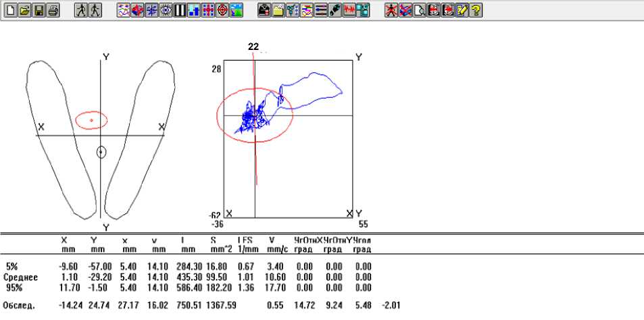Click the landscape picture icon
The image size is (644, 320).
(x=237, y=10)
